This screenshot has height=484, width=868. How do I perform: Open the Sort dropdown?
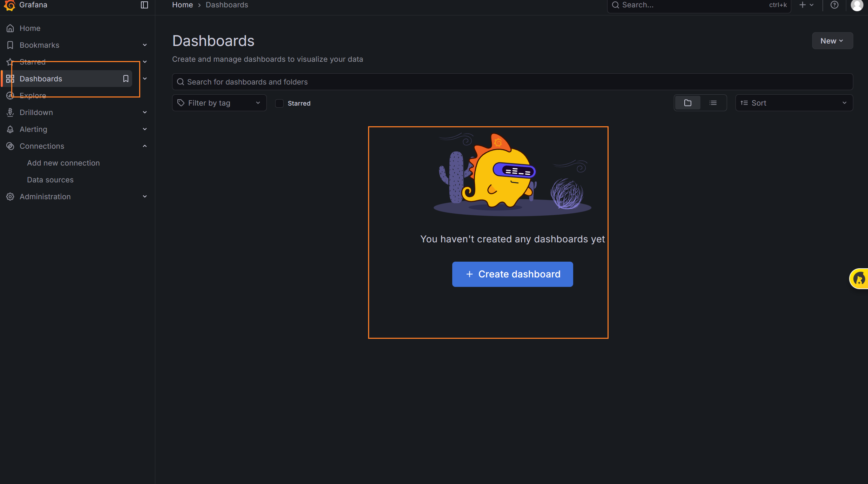pos(794,103)
